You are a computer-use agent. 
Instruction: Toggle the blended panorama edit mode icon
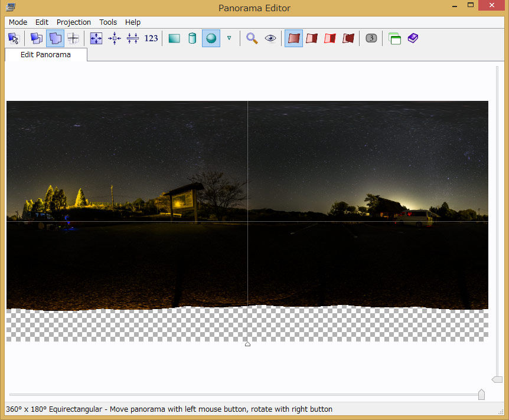tap(55, 38)
